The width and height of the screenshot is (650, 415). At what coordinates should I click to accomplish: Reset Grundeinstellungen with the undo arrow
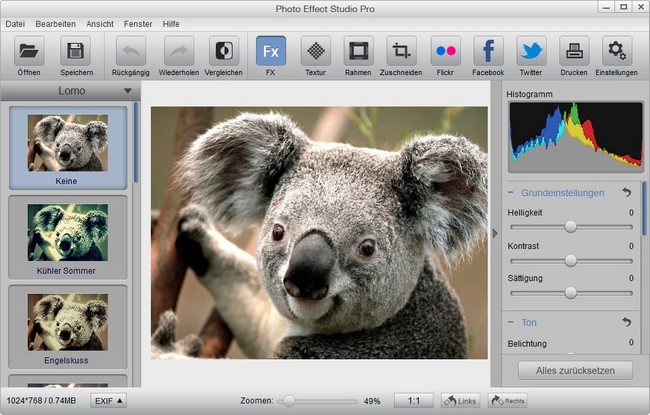627,191
